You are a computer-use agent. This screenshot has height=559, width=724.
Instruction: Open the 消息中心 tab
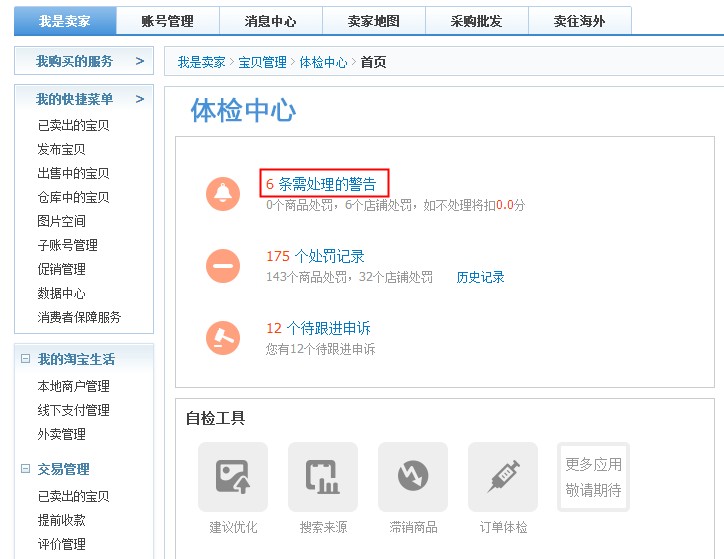(x=270, y=21)
